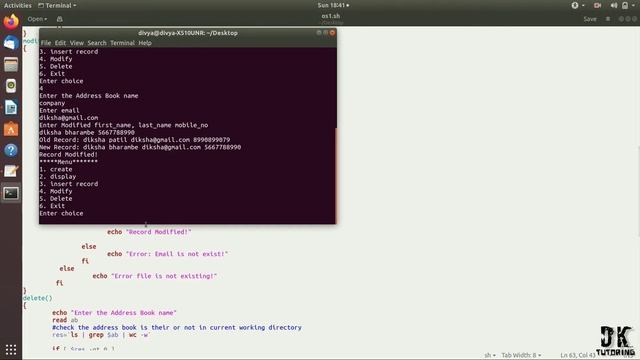640x360 pixels.
Task: Open the terminal View menu
Action: (x=76, y=43)
